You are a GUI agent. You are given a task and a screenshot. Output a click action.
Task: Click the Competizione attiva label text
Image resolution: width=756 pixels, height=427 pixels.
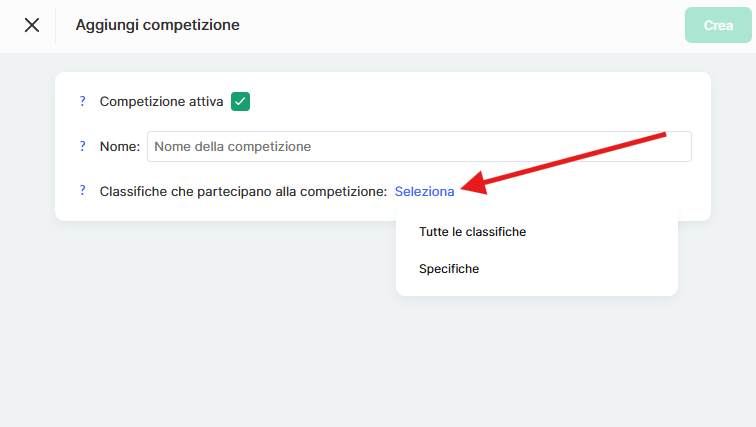point(161,101)
